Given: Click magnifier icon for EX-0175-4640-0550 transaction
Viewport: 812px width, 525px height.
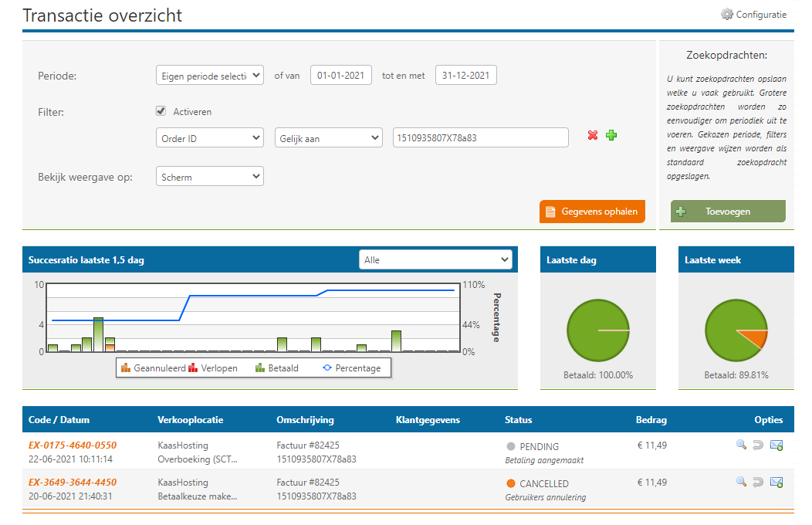Looking at the screenshot, I should pos(741,445).
